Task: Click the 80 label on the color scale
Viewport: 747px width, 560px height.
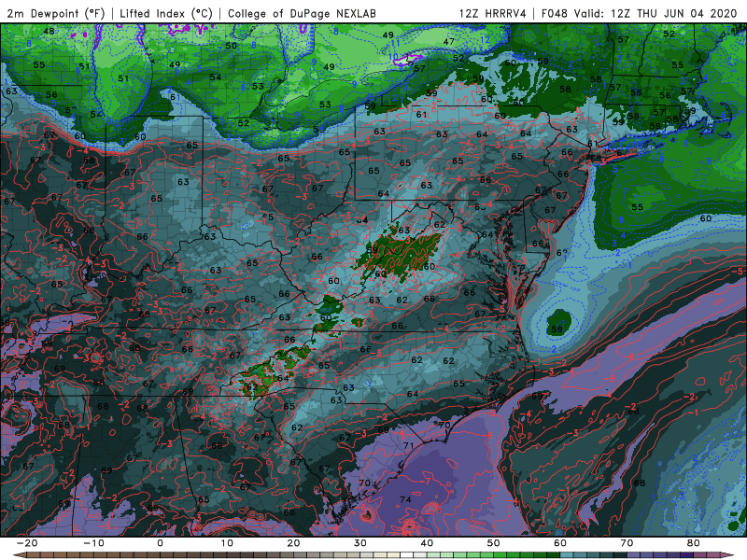Action: tap(694, 543)
